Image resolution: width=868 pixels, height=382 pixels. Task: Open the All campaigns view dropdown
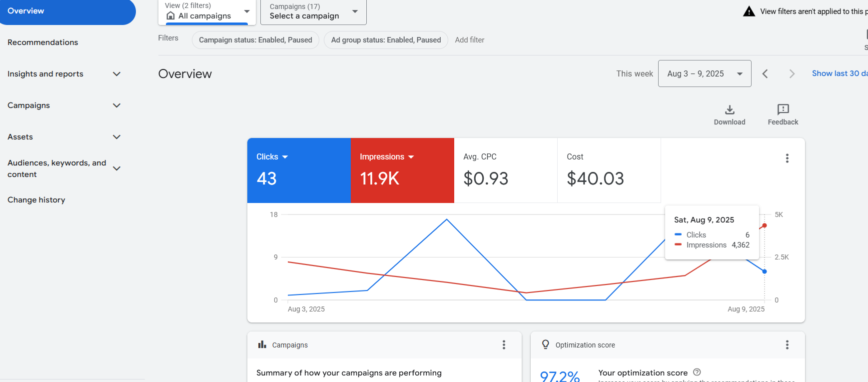(207, 12)
